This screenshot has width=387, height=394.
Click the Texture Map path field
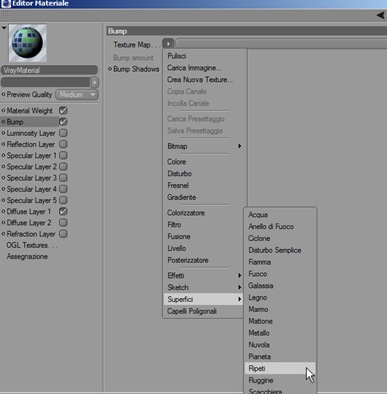pos(281,43)
